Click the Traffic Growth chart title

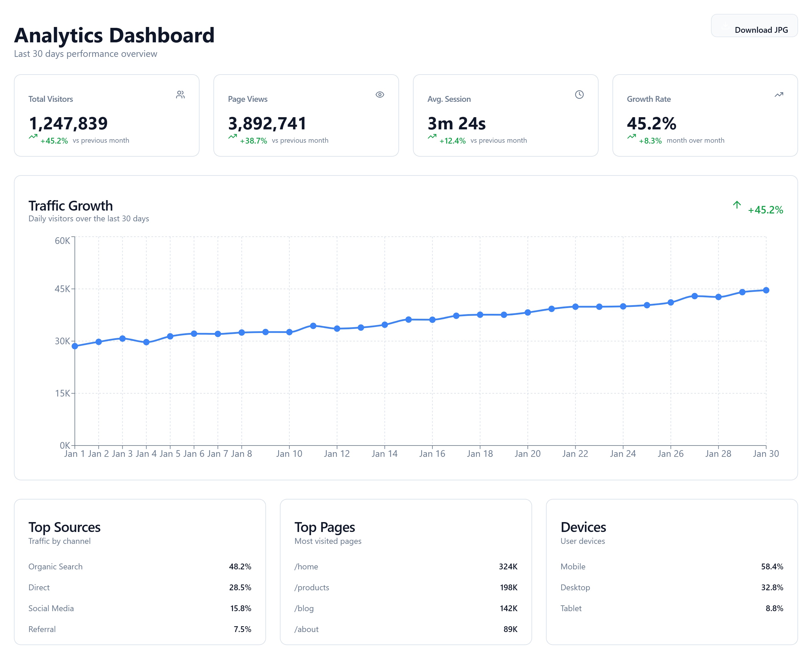(x=70, y=206)
